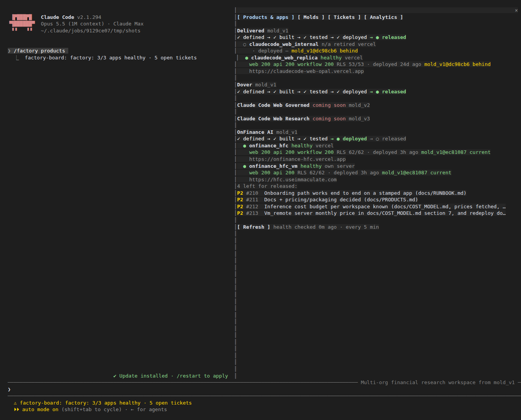The image size is (521, 420).
Task: Switch to the Molds tab
Action: [311, 17]
